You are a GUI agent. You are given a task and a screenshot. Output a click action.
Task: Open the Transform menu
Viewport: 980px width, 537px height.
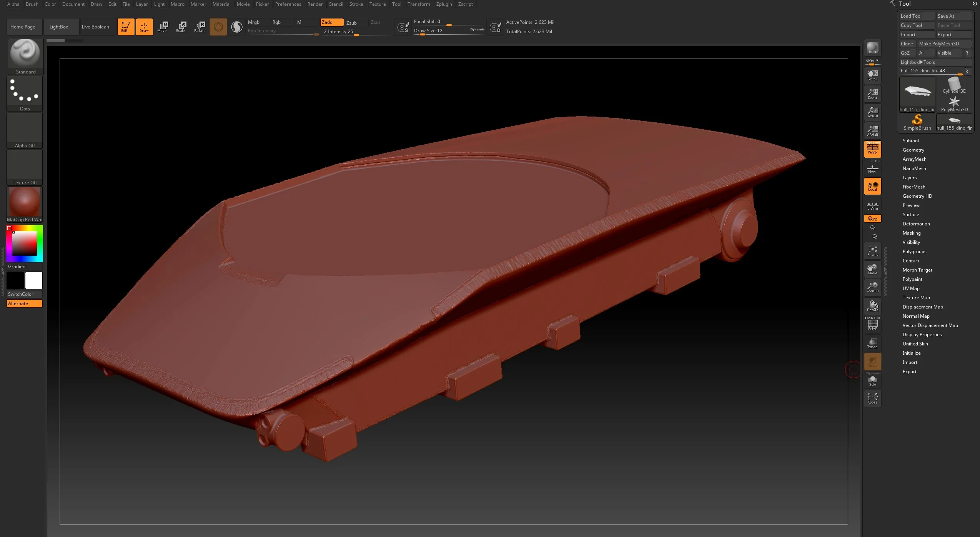418,4
